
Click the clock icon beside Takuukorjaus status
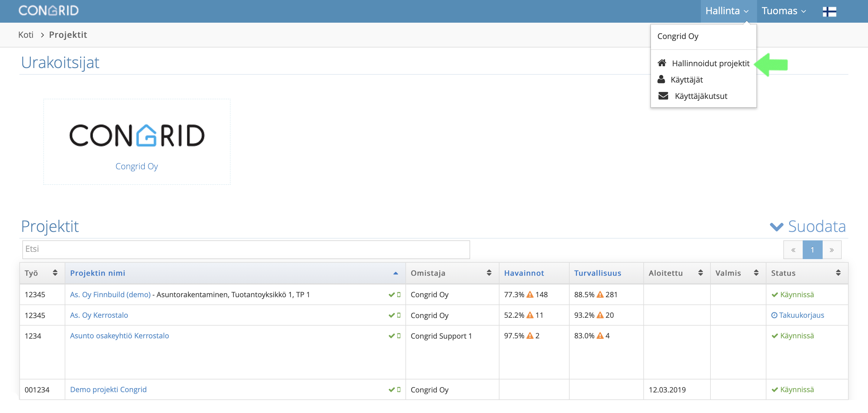pos(774,315)
